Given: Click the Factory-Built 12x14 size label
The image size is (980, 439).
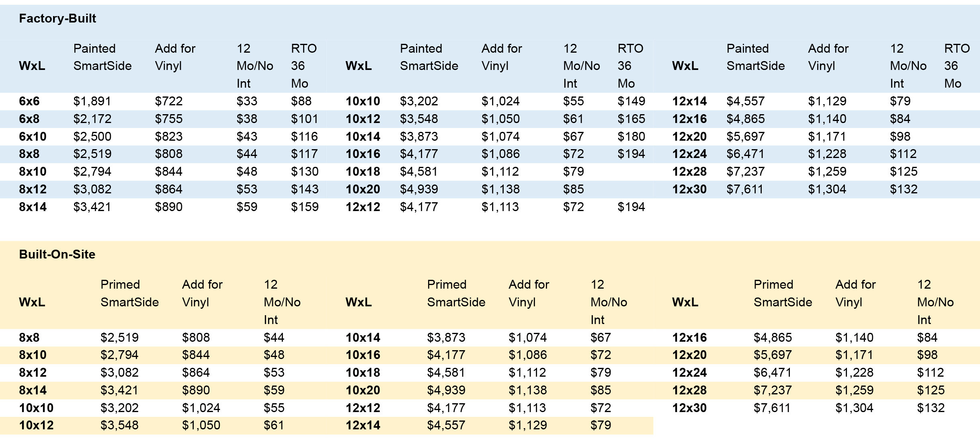Looking at the screenshot, I should click(x=689, y=101).
